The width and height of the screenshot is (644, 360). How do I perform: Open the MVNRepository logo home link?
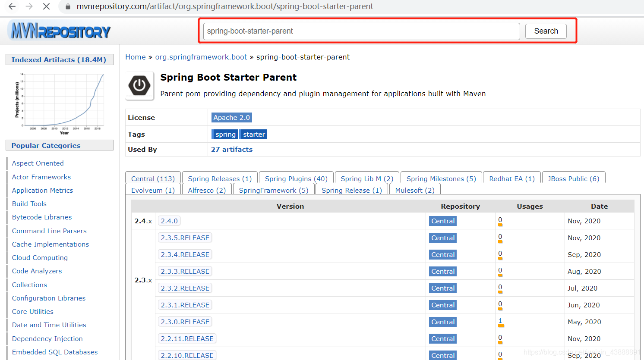coord(59,31)
